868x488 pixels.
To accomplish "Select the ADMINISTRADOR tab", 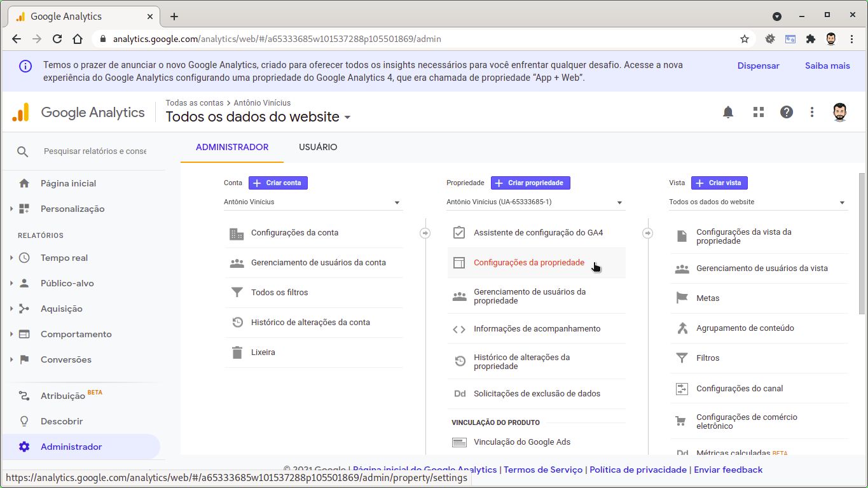I will point(232,147).
